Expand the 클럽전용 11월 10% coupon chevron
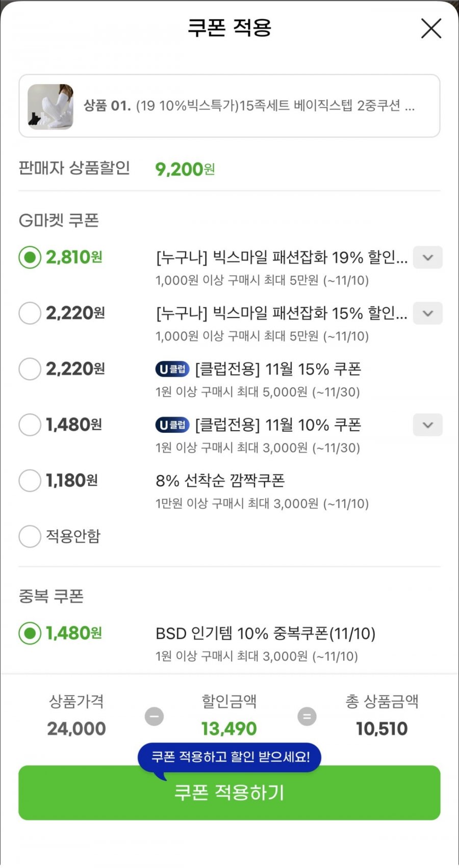The width and height of the screenshot is (459, 868). (427, 425)
